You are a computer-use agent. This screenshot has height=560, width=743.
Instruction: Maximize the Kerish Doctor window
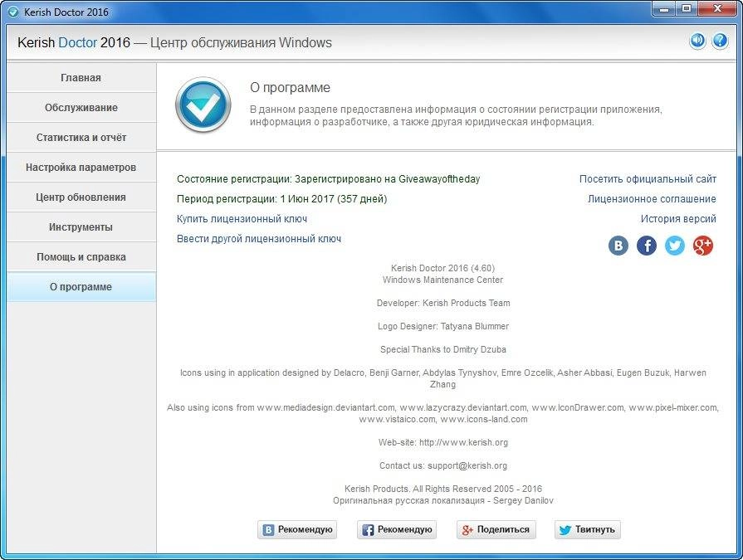pos(687,9)
